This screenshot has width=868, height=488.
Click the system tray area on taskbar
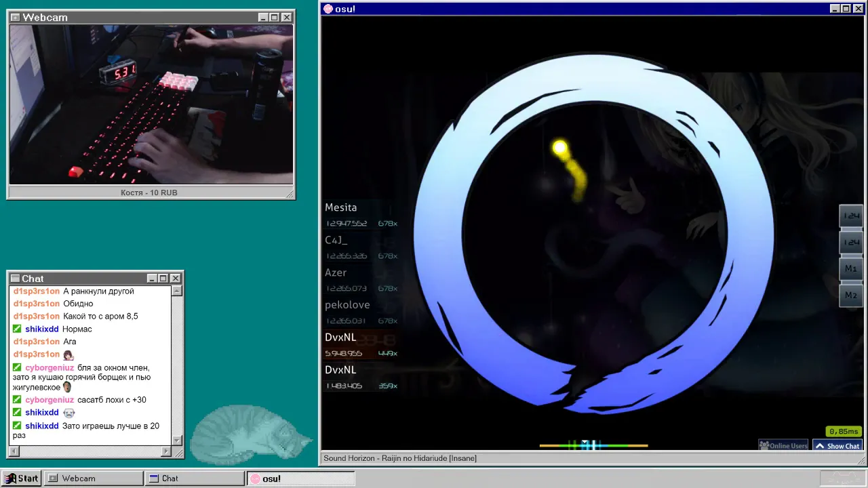842,479
